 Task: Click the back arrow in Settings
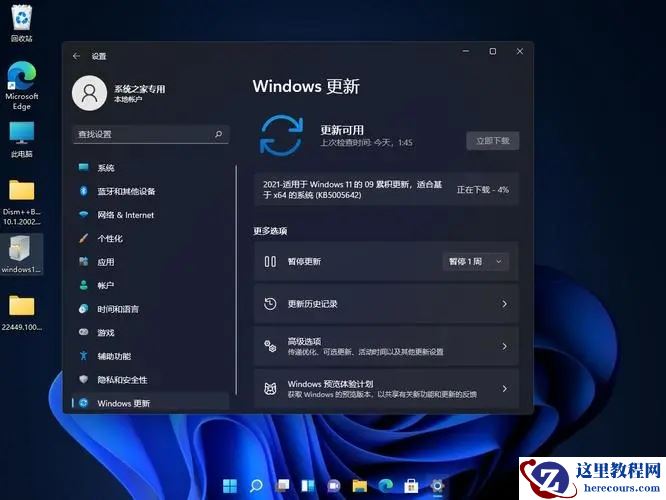point(76,56)
